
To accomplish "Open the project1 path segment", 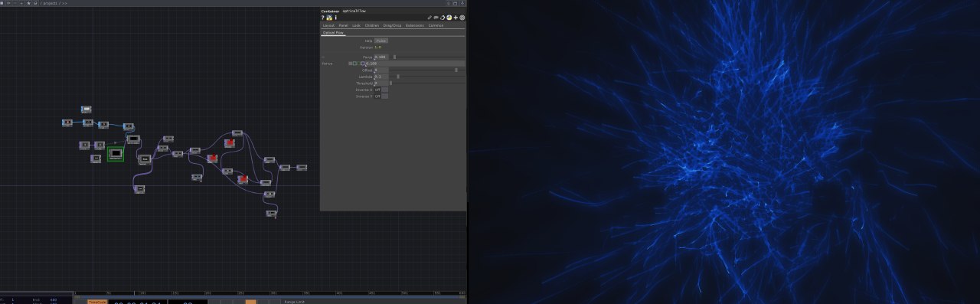I will 50,3.
